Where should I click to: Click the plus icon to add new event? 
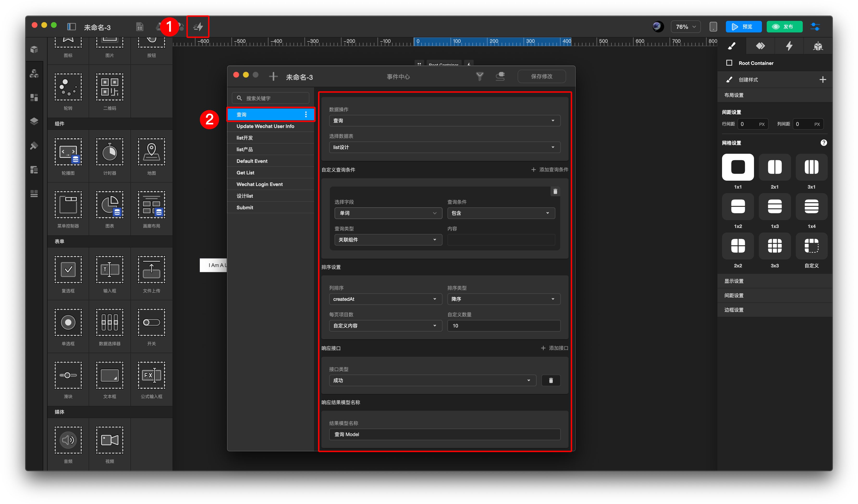click(273, 76)
